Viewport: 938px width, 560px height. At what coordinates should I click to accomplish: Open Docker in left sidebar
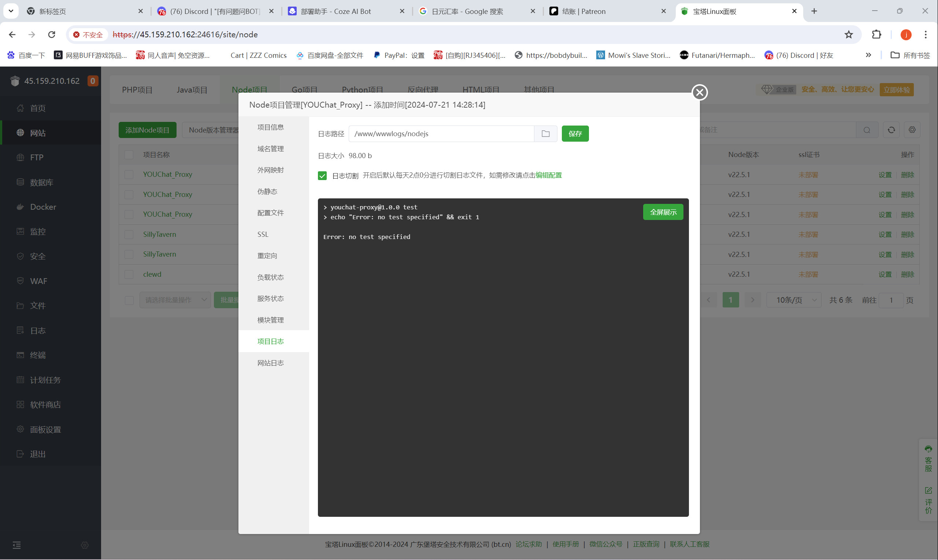click(x=43, y=207)
